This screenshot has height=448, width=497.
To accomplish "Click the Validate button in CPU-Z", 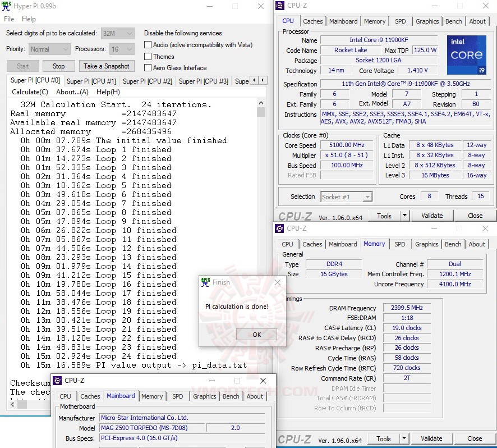I will (x=432, y=215).
